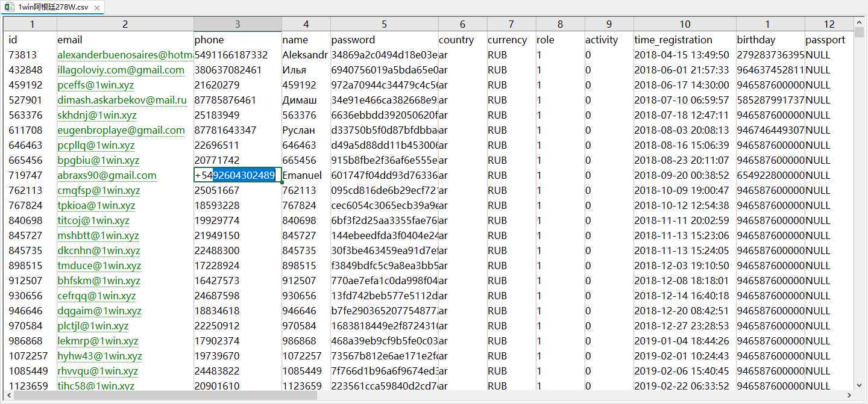Click registration time 2018-06-01 21:57:33
The image size is (868, 404).
click(685, 70)
